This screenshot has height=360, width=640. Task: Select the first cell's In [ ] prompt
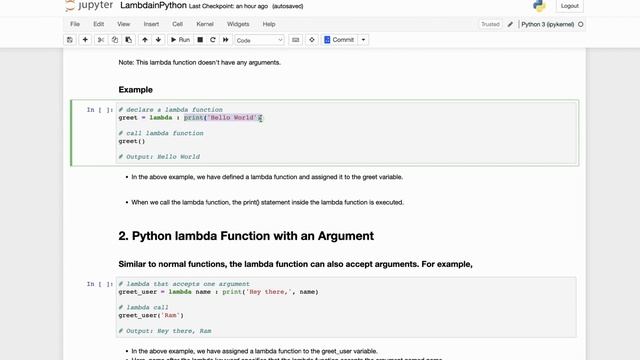[99, 109]
